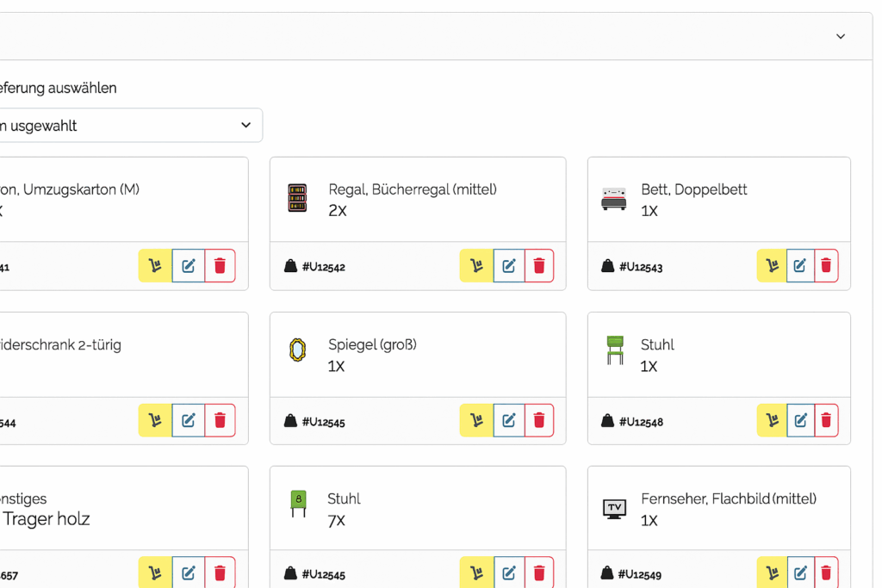Viewport: 882px width, 588px height.
Task: Collapse the panel using the top chevron
Action: click(841, 36)
